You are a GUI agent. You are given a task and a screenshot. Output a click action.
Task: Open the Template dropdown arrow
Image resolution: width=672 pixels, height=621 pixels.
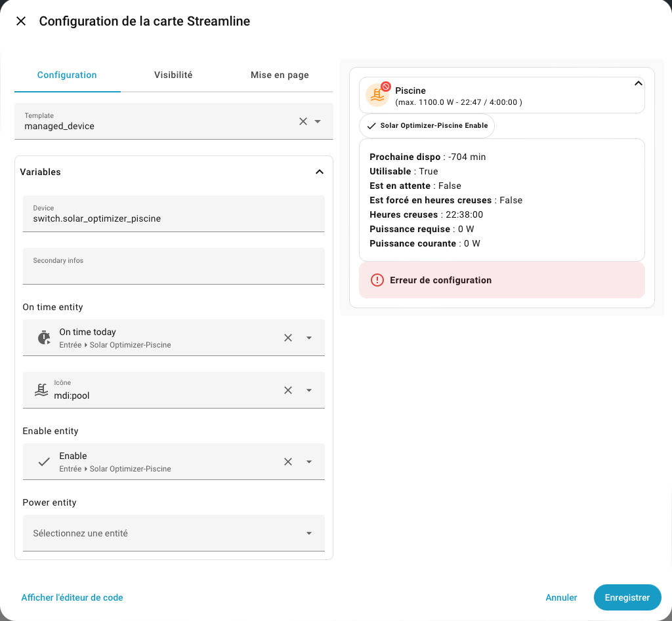pyautogui.click(x=318, y=121)
